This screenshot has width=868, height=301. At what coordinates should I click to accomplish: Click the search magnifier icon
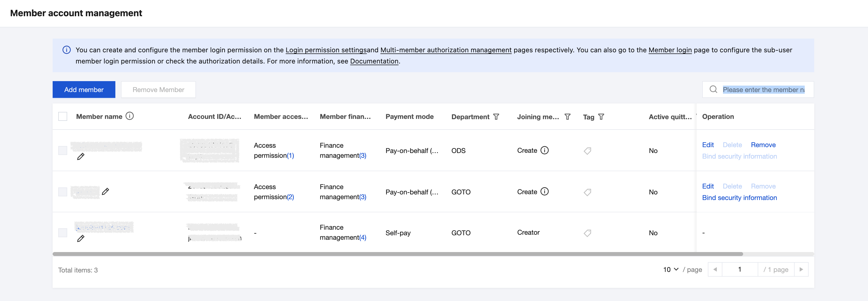[713, 90]
